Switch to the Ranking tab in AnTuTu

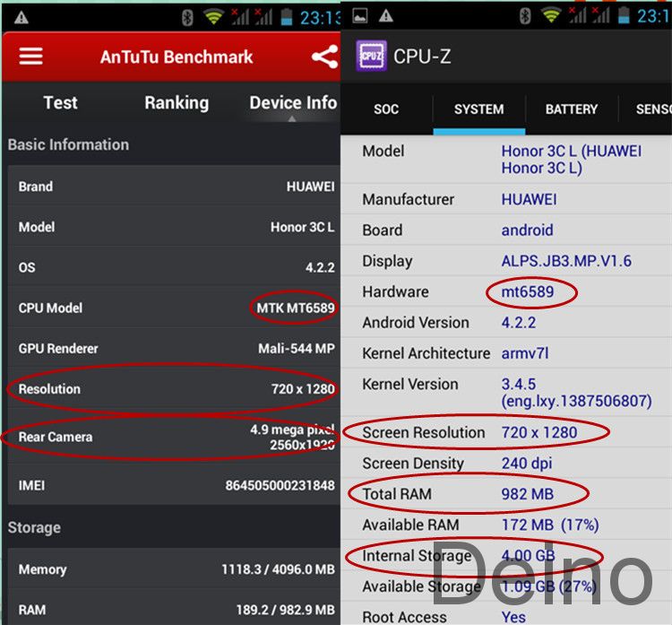(x=177, y=103)
